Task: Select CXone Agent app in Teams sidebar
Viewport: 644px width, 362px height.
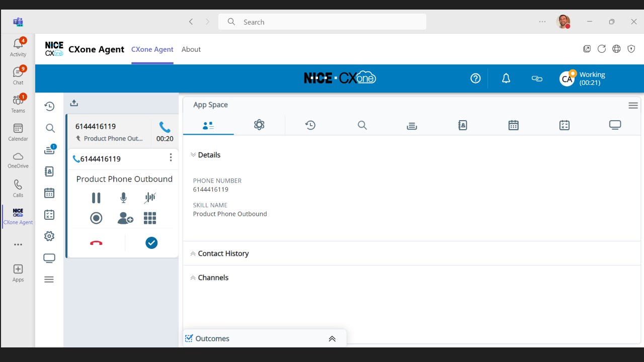Action: pos(18,216)
